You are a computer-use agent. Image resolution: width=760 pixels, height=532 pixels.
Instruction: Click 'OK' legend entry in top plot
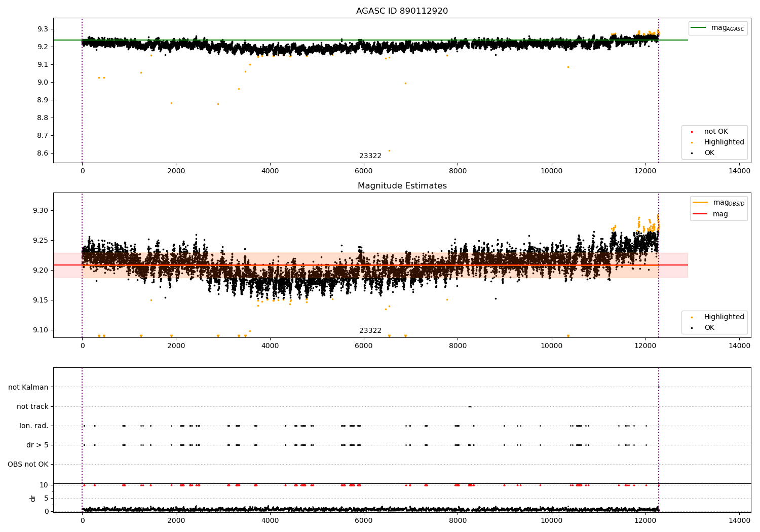click(709, 153)
